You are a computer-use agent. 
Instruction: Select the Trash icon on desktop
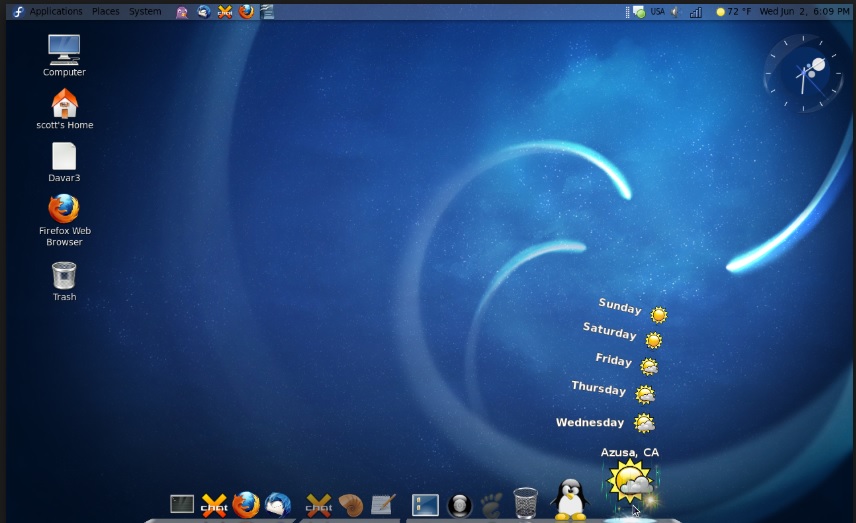click(x=64, y=275)
